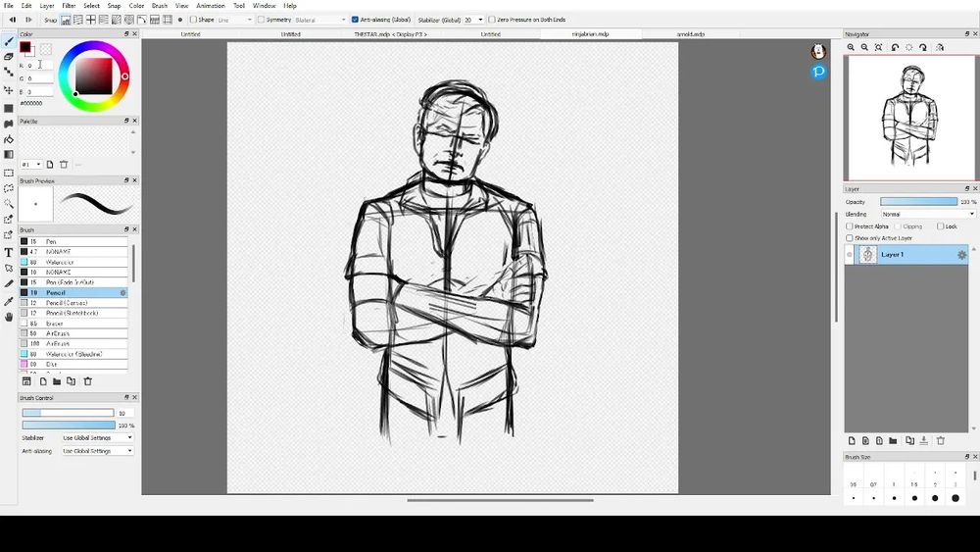The height and width of the screenshot is (552, 980).
Task: Enable the cross snap guide icon
Action: click(90, 20)
